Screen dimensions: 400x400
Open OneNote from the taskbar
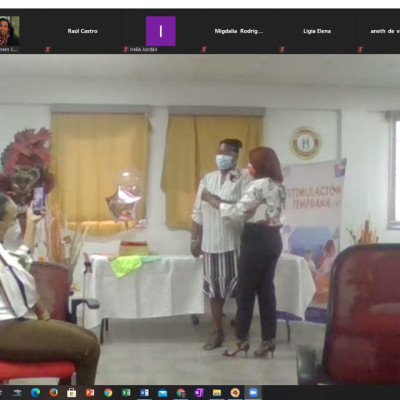pos(199,392)
